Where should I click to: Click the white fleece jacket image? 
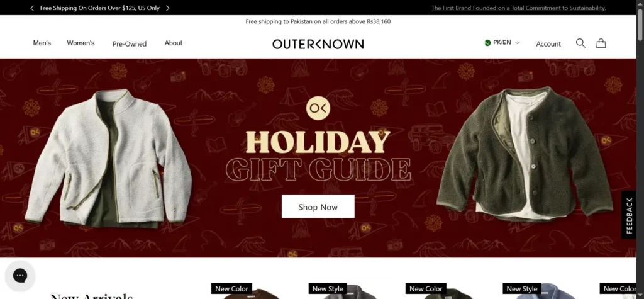108,159
